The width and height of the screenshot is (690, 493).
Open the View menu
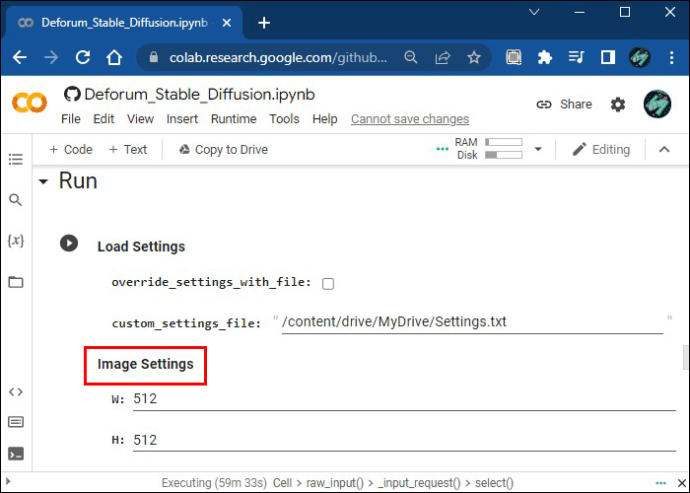(x=140, y=119)
